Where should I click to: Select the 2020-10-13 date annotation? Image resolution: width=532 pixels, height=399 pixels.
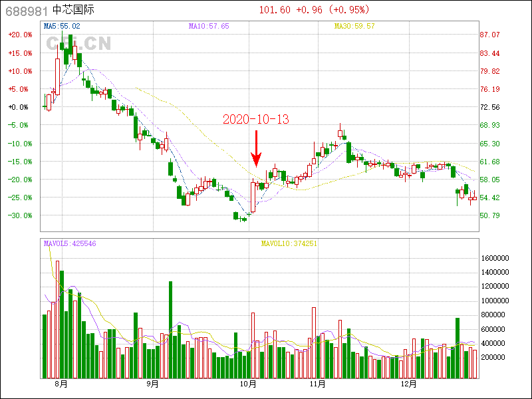point(255,120)
